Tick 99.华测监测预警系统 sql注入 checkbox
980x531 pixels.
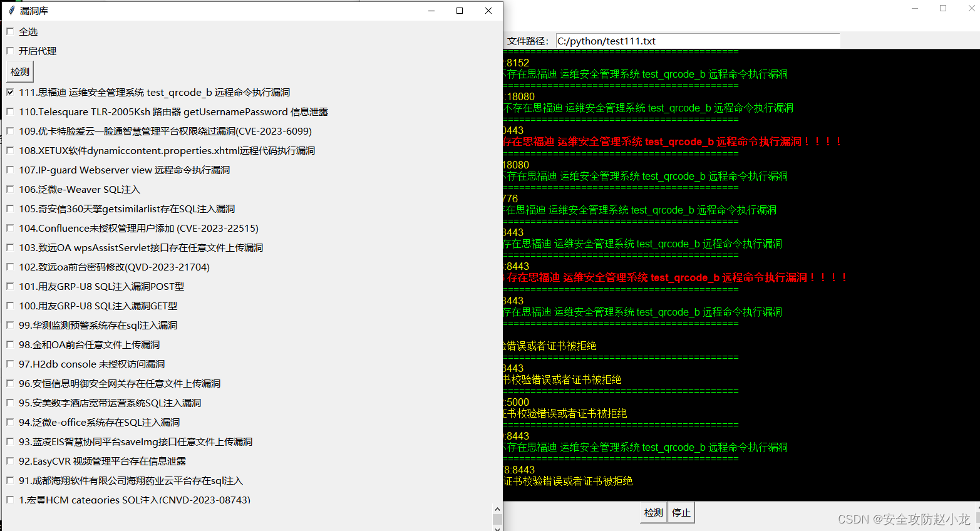click(10, 325)
